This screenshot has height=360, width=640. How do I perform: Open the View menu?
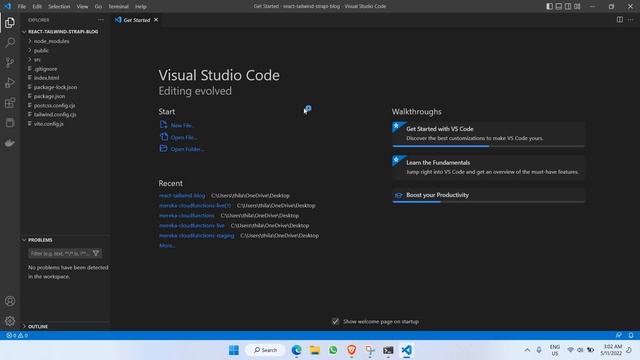82,6
